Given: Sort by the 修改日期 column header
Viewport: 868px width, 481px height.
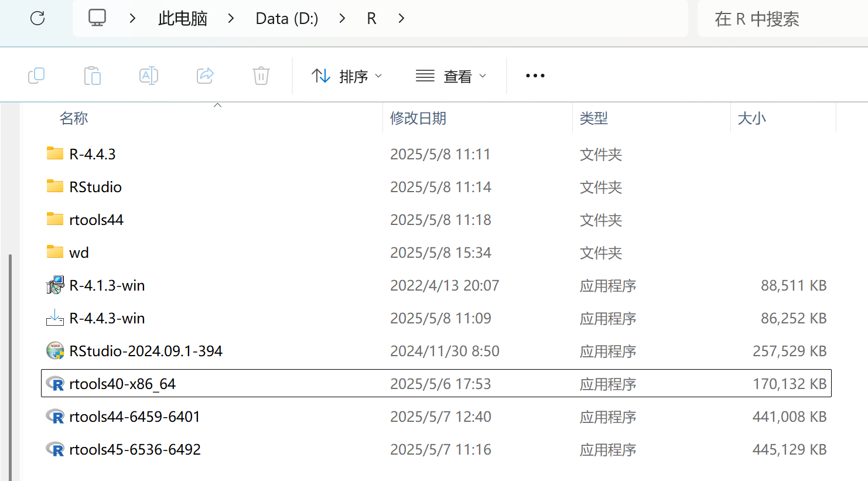Looking at the screenshot, I should [418, 118].
